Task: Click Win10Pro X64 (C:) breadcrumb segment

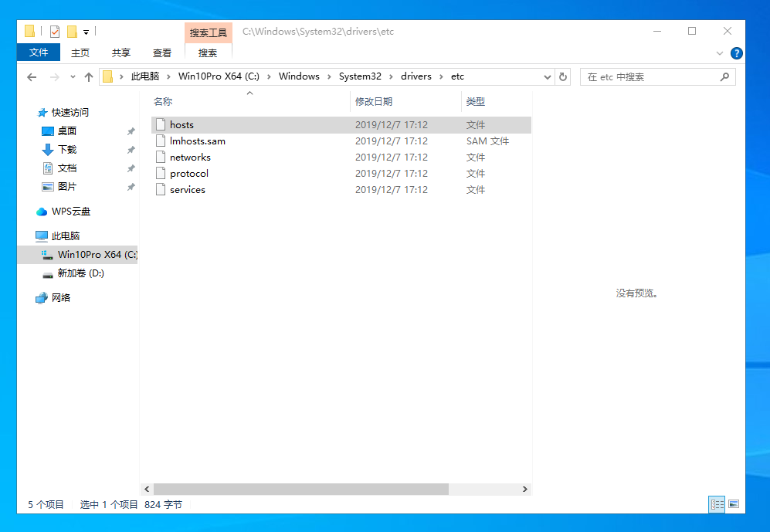Action: point(219,76)
